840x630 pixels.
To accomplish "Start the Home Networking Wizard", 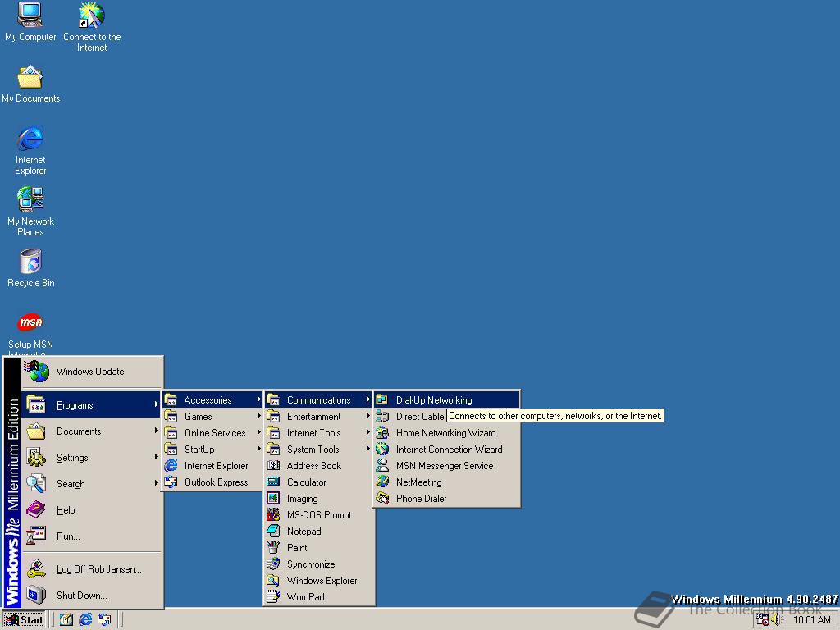I will (447, 433).
